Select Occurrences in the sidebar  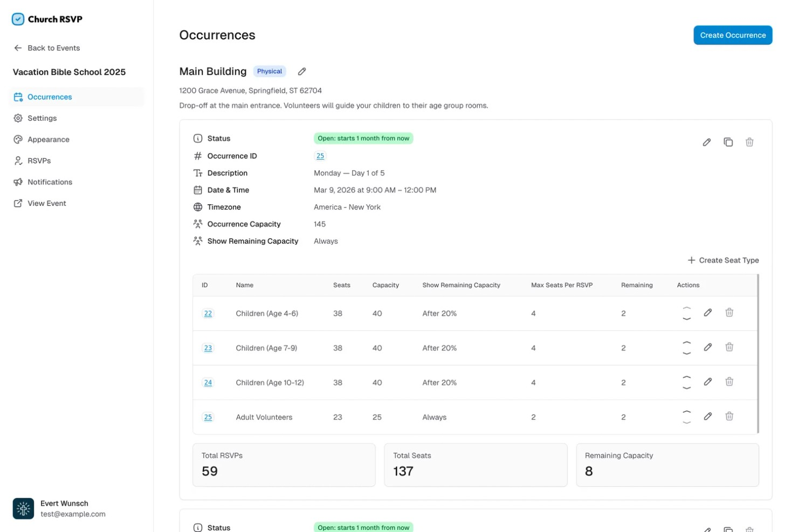click(x=49, y=97)
